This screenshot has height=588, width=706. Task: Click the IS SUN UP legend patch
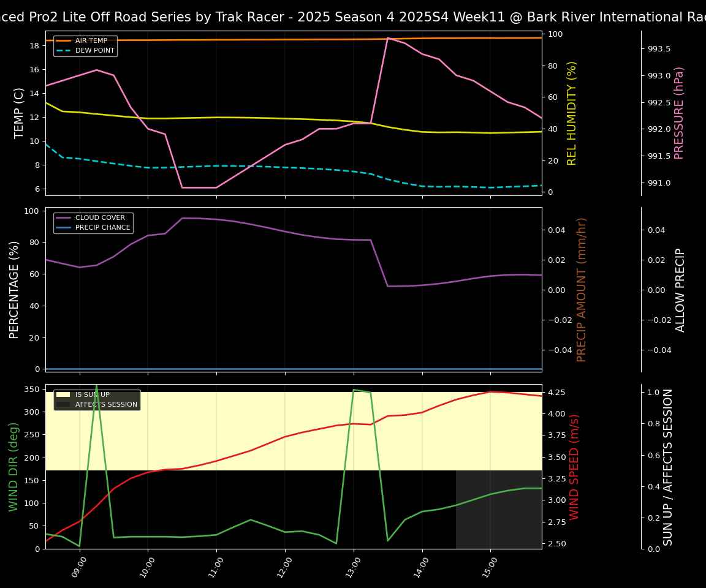[x=64, y=395]
